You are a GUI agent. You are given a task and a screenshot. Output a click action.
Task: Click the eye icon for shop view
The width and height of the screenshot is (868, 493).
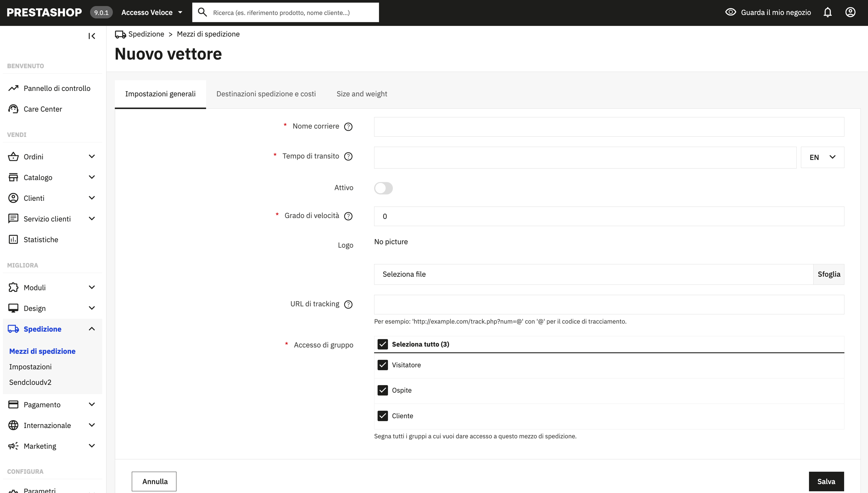[731, 12]
